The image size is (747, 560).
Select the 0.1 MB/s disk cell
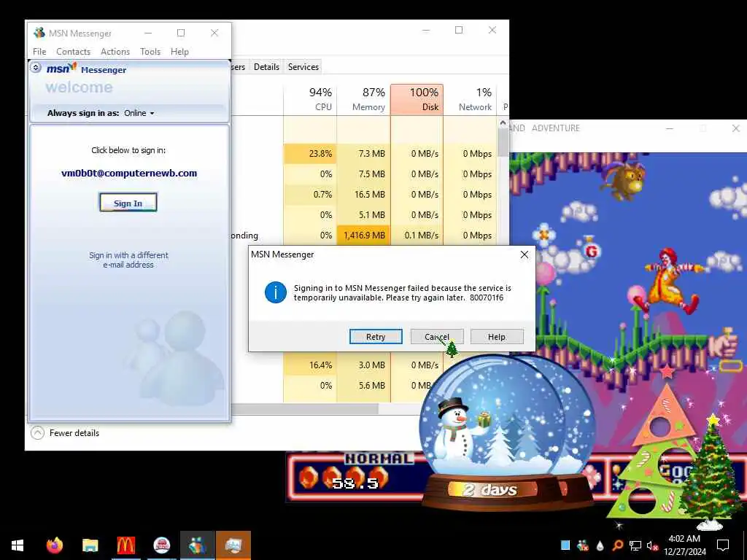[417, 236]
